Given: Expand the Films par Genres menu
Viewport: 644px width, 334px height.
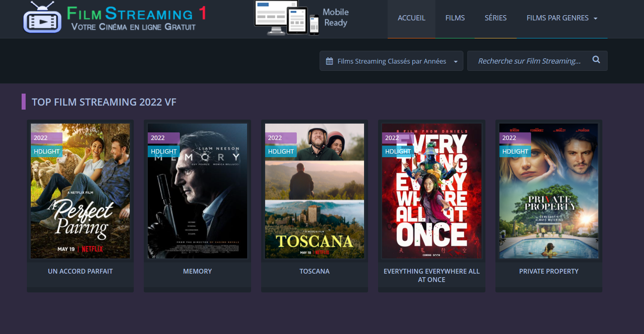Looking at the screenshot, I should pos(562,18).
